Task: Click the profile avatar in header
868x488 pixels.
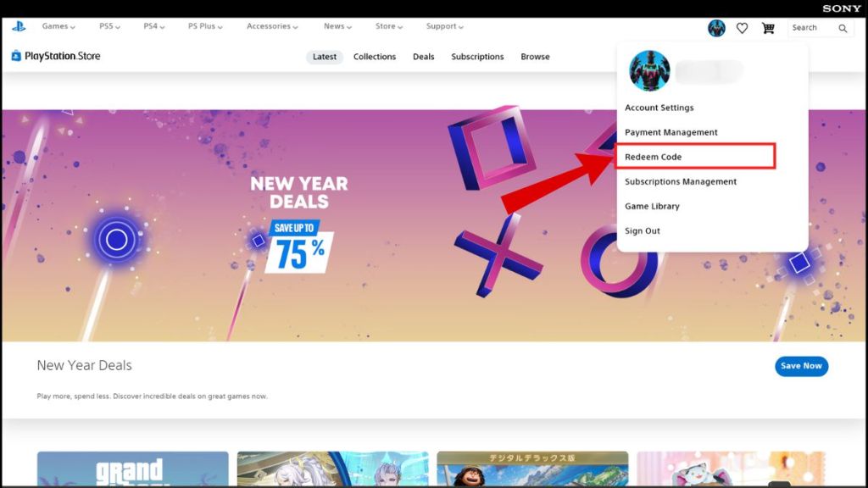Action: [x=716, y=28]
